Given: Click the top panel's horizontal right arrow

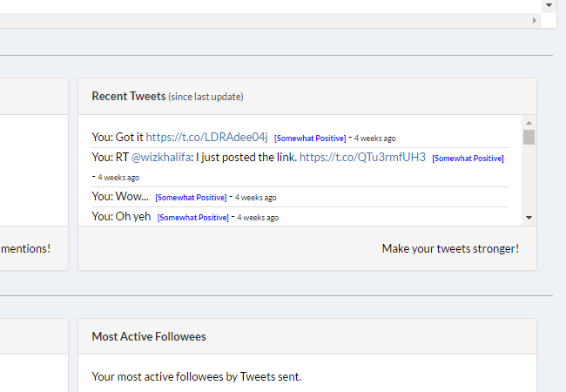Looking at the screenshot, I should [534, 20].
